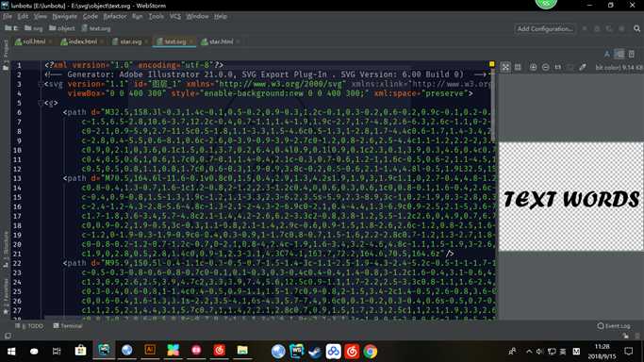Open Search Everywhere magnifier icon
The image size is (644, 362).
[x=636, y=28]
